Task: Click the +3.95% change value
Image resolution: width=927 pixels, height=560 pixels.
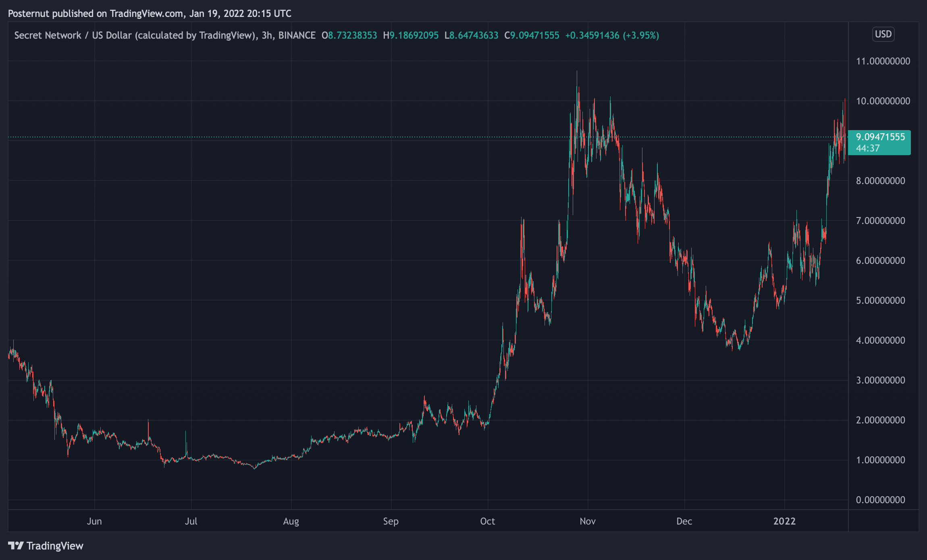Action: 641,35
